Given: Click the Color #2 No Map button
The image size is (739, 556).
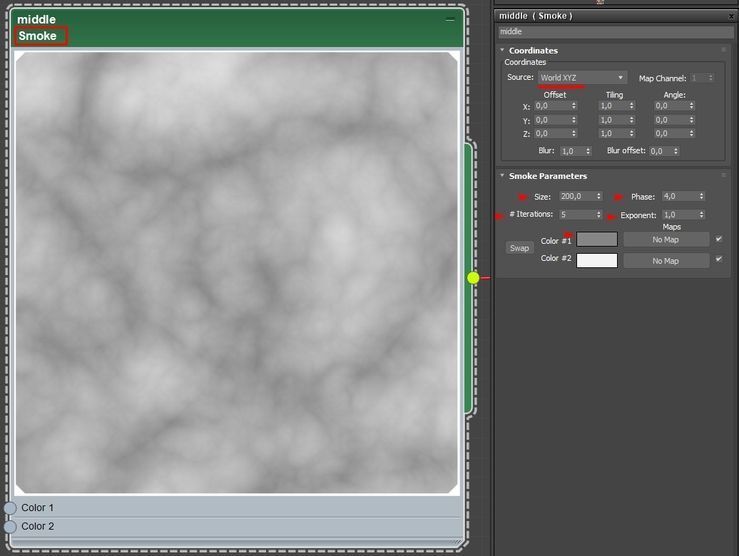Looking at the screenshot, I should pos(666,261).
